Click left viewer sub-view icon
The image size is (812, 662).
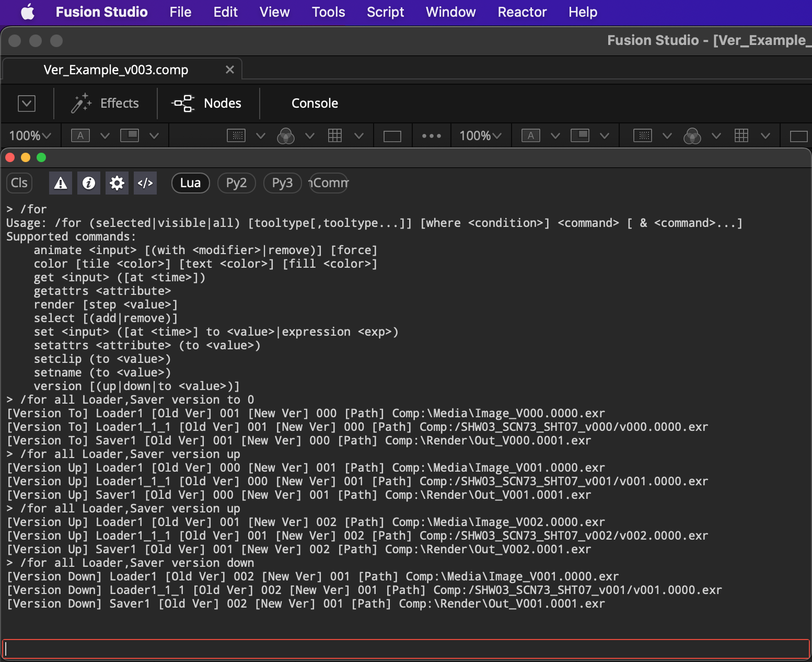[x=130, y=136]
